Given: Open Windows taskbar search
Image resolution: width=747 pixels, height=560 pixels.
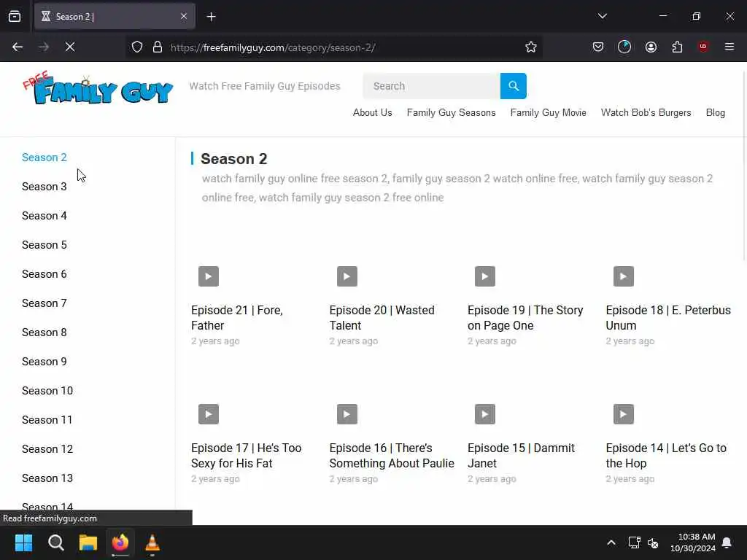Looking at the screenshot, I should pyautogui.click(x=55, y=542).
